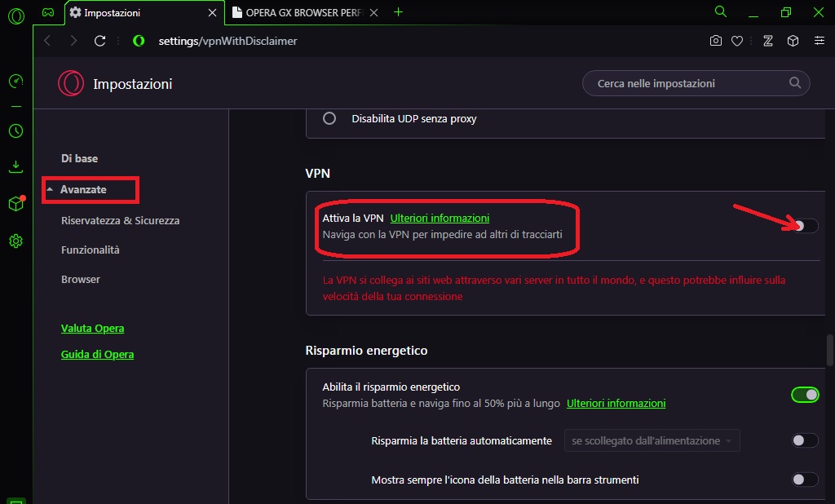The width and height of the screenshot is (835, 504).
Task: Open Di base settings section
Action: click(x=79, y=158)
